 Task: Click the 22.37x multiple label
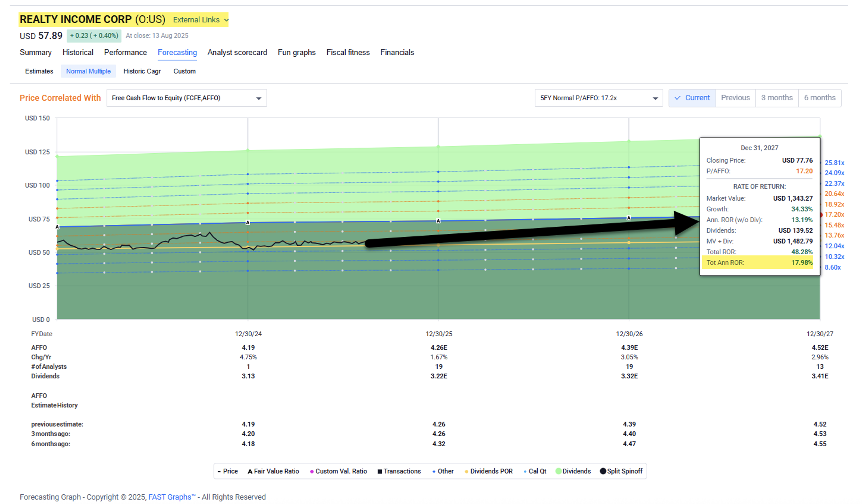click(834, 183)
